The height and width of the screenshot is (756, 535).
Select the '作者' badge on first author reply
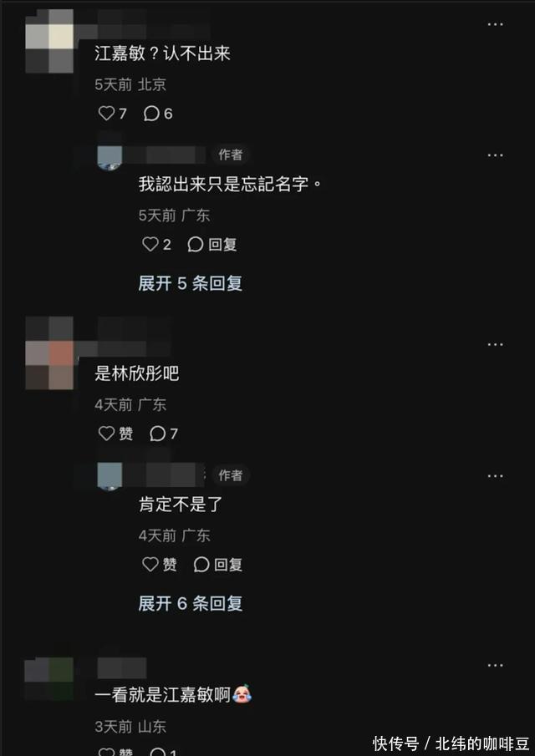click(x=230, y=155)
